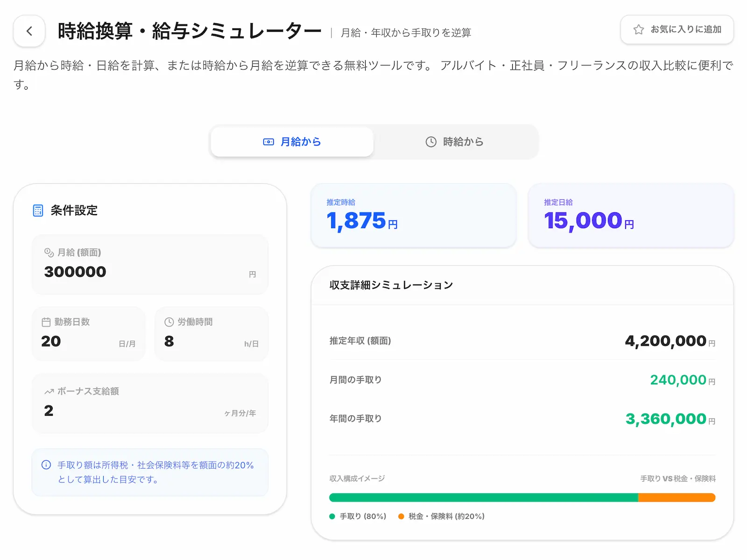Click the 月間の手取り value 240,000
This screenshot has width=747, height=560.
click(678, 380)
